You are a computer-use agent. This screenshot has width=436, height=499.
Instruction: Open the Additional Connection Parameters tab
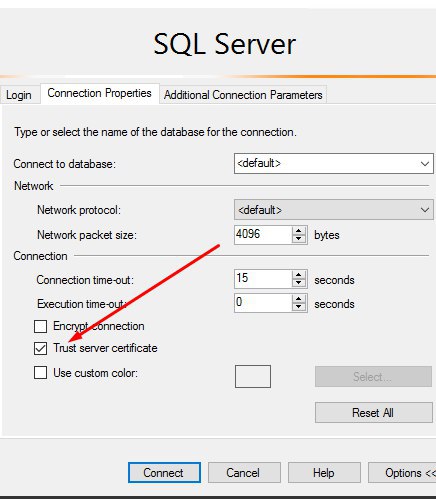243,95
